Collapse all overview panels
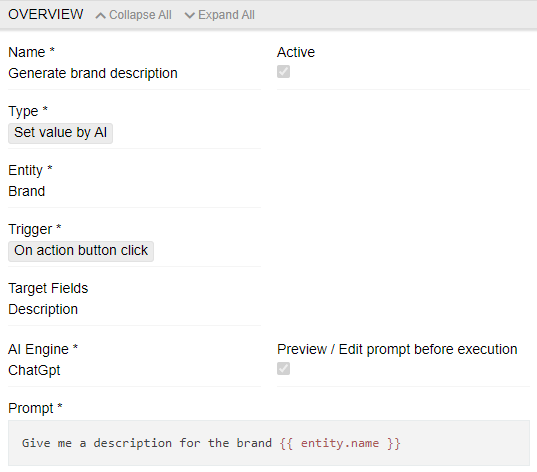The image size is (537, 472). point(134,15)
